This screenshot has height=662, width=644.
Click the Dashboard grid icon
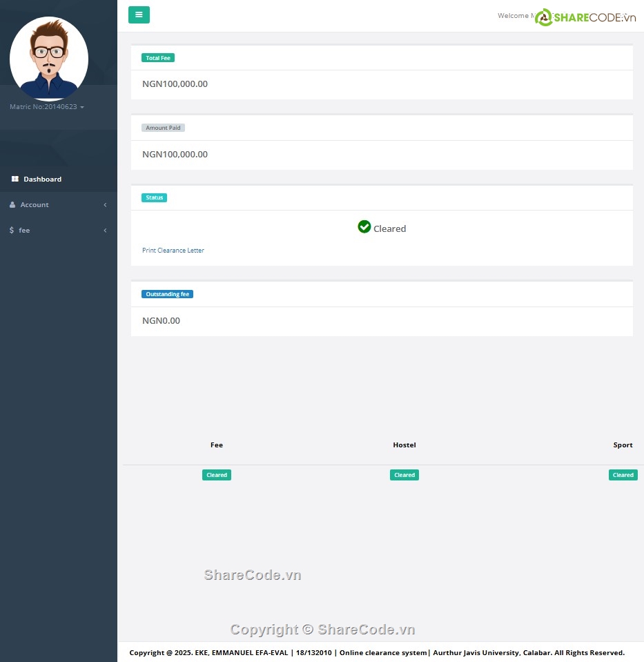[15, 179]
